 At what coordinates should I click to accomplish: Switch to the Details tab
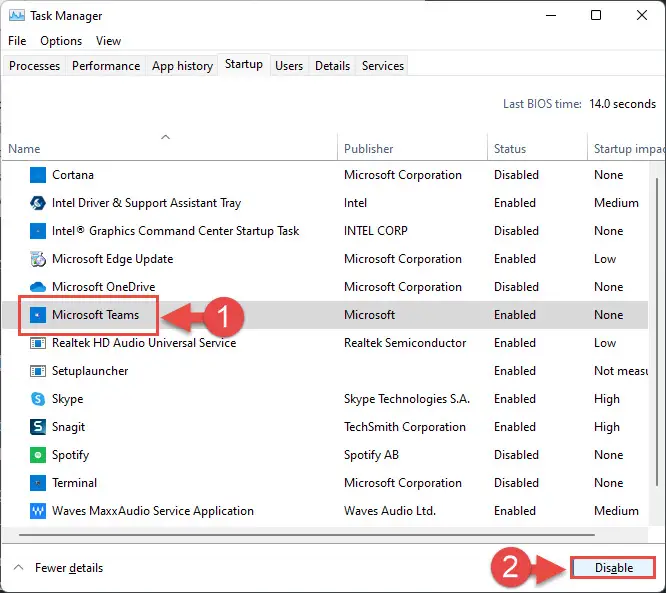(x=333, y=66)
